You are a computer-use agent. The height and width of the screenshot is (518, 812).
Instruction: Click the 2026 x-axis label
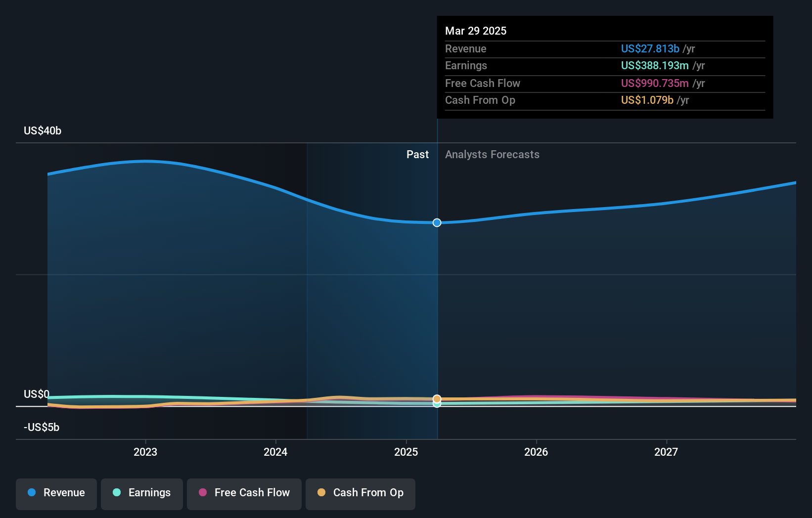(x=536, y=452)
